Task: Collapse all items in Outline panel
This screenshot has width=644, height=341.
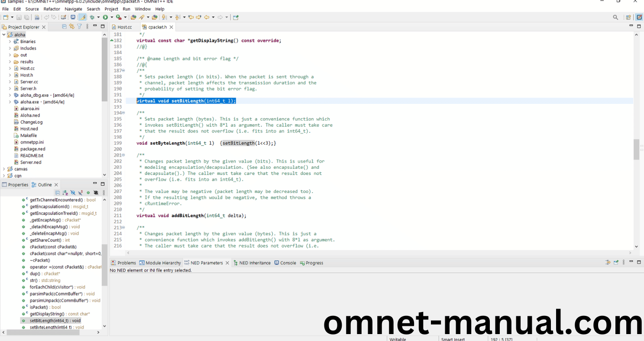Action: tap(58, 193)
